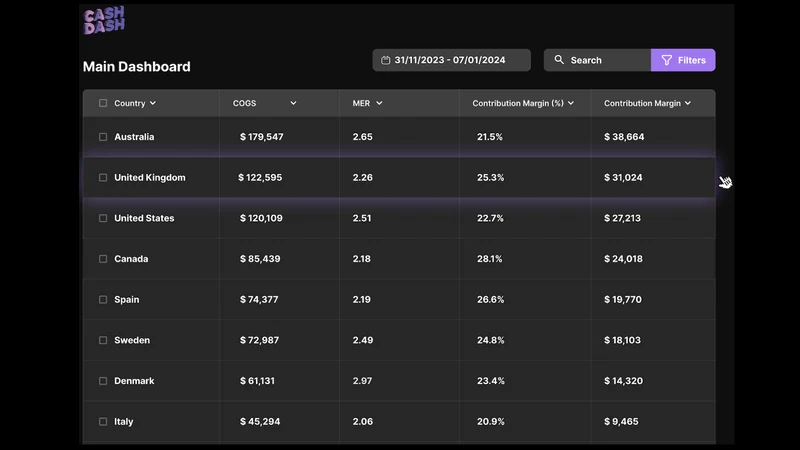This screenshot has height=450, width=800.
Task: Select the Denmark country name
Action: 134,381
